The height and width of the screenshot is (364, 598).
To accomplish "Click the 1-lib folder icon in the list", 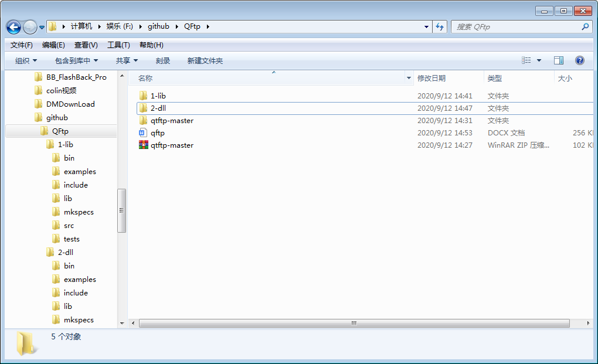I will click(x=142, y=95).
